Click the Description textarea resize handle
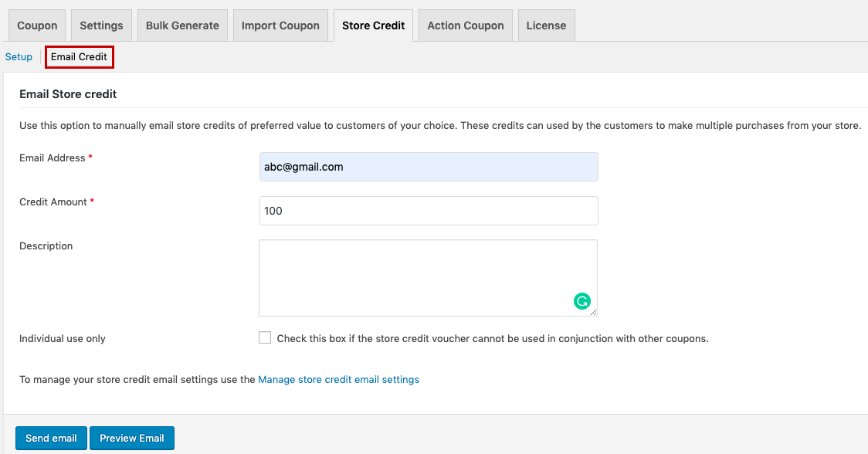The image size is (868, 454). point(593,312)
